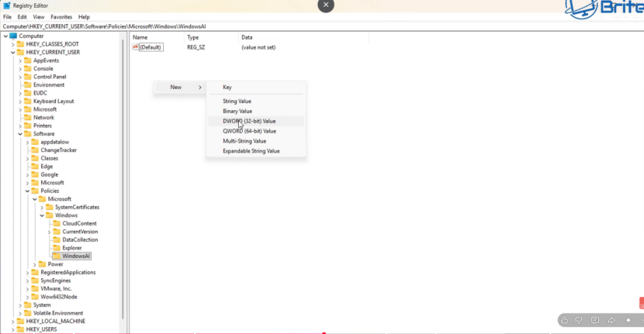The image size is (644, 334).
Task: Click the Edge folder icon
Action: tap(35, 167)
